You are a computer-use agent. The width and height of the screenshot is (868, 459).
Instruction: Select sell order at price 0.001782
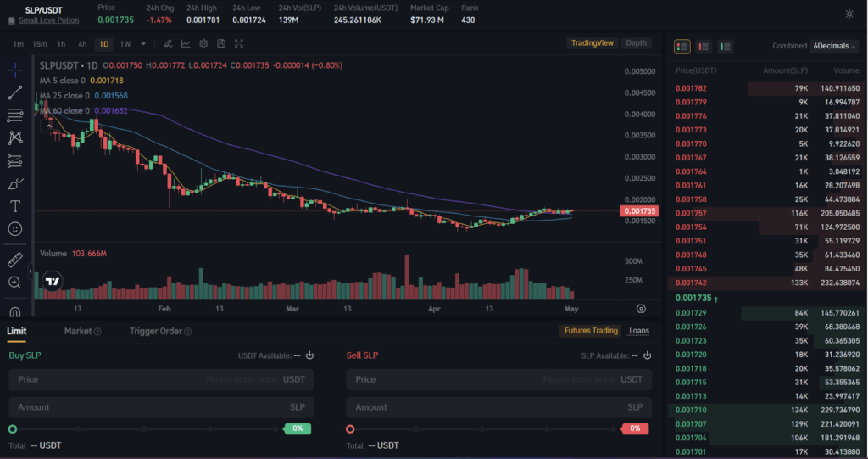click(767, 88)
